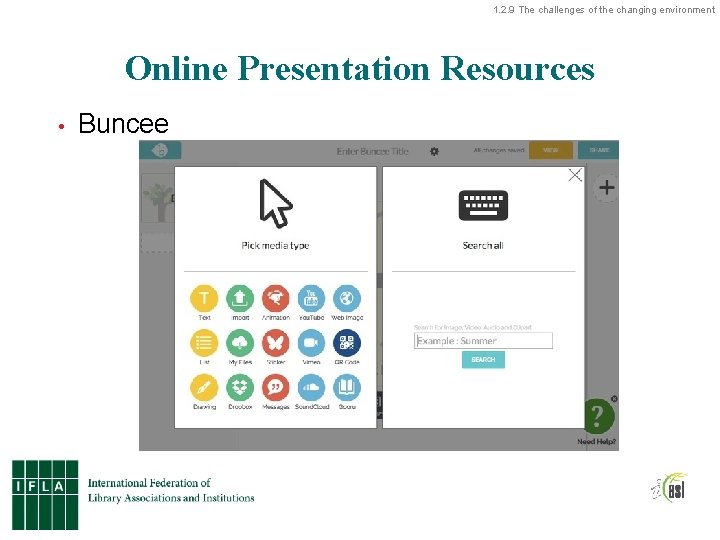The width and height of the screenshot is (720, 540).
Task: Click the large cursor Pick media icon
Action: point(276,203)
